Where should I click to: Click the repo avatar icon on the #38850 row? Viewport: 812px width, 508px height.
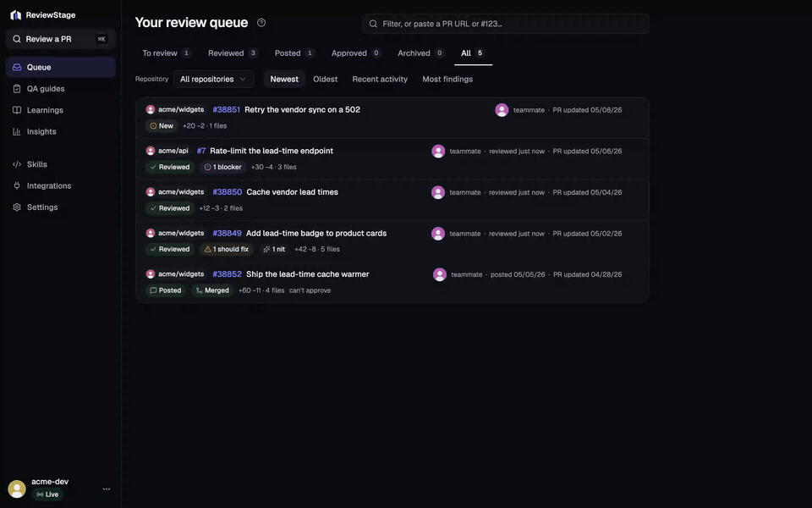tap(151, 192)
